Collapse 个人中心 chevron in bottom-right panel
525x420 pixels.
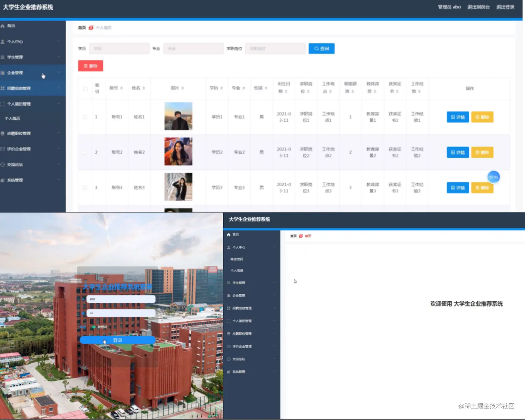(x=274, y=247)
